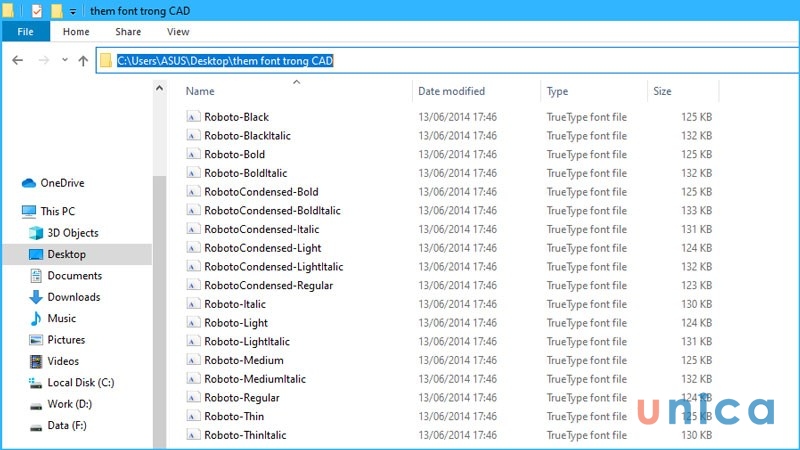
Task: Open the Share ribbon tab
Action: tap(128, 32)
